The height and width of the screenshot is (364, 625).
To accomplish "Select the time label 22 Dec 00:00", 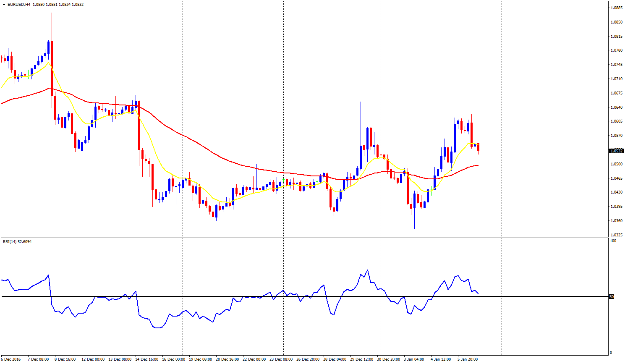I will coord(254,359).
